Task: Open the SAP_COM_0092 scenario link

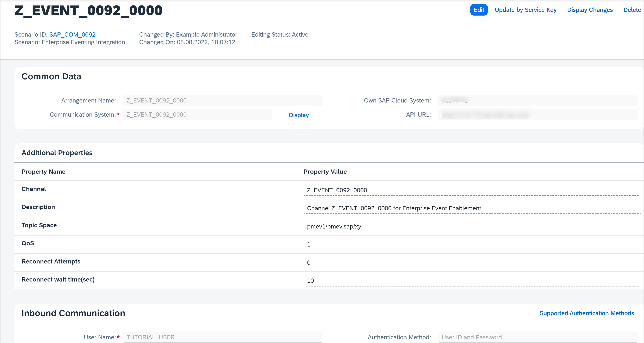Action: 72,34
